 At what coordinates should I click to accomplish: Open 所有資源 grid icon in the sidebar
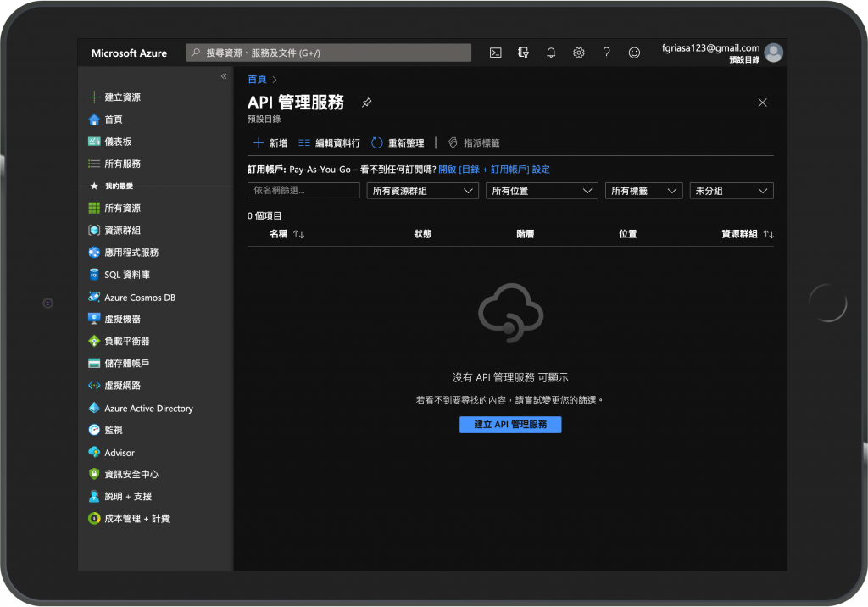tap(94, 208)
